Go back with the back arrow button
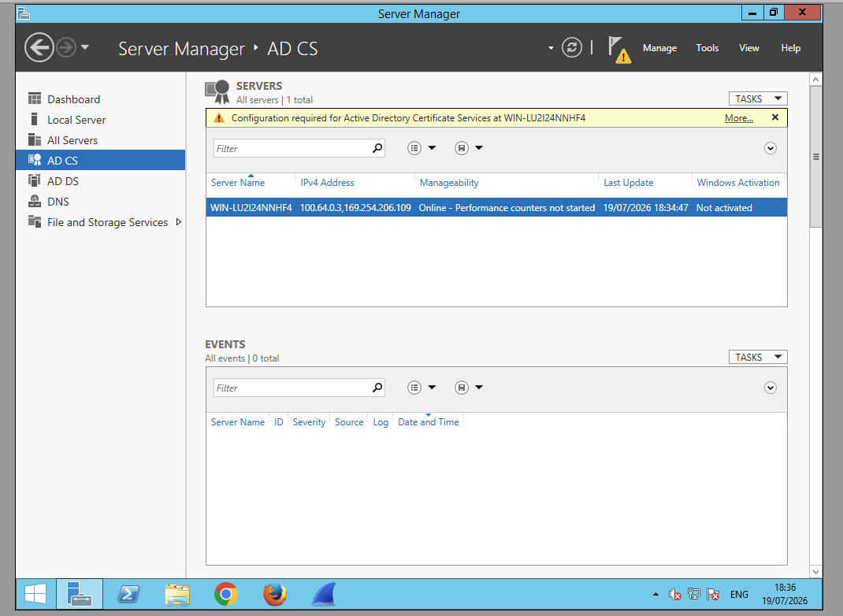The height and width of the screenshot is (616, 843). pyautogui.click(x=39, y=48)
